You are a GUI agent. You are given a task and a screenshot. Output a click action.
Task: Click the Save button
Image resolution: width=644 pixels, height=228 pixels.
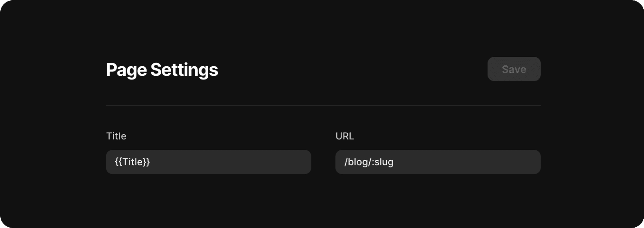click(514, 69)
